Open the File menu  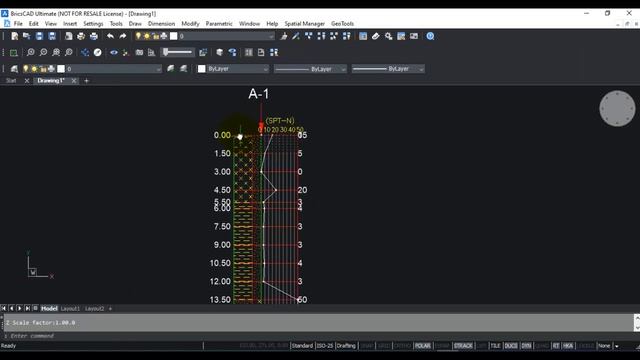(x=18, y=24)
